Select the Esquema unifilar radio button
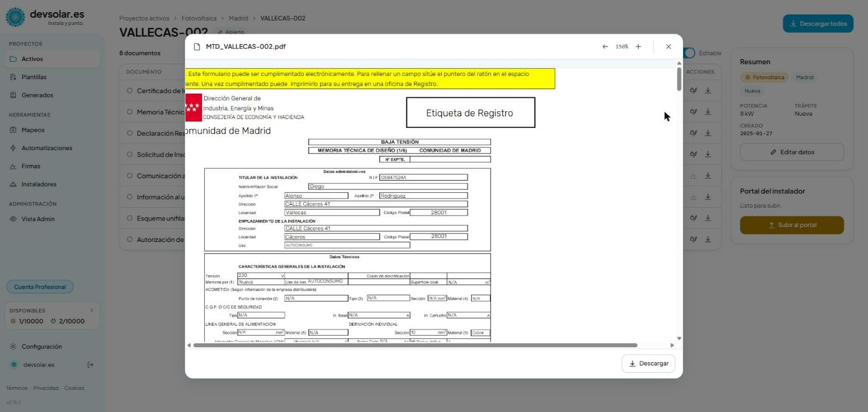Image resolution: width=868 pixels, height=412 pixels. coord(130,218)
